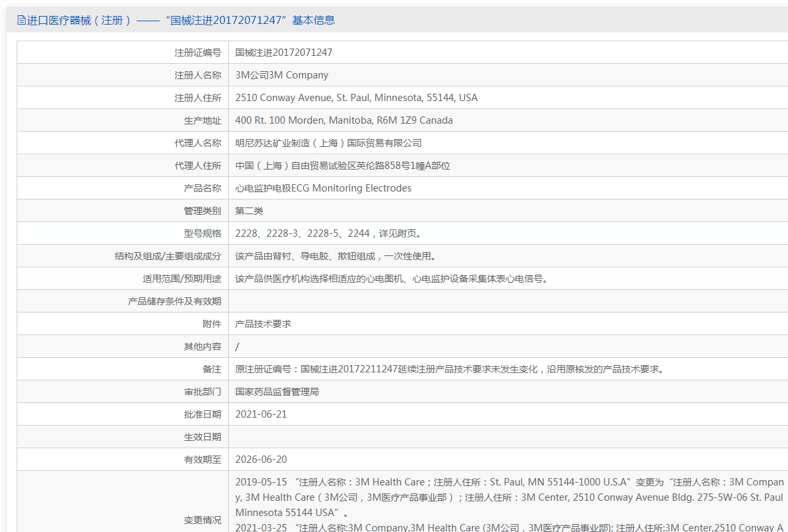Select the expiry date 2026-06-20

tap(261, 459)
